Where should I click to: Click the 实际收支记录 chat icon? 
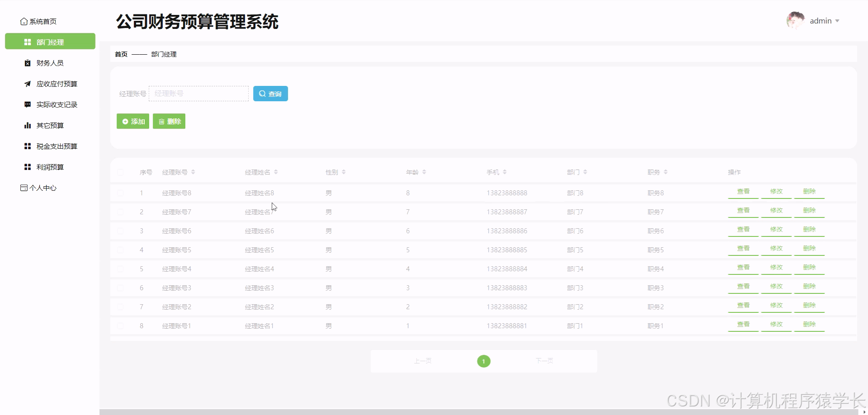click(x=27, y=104)
